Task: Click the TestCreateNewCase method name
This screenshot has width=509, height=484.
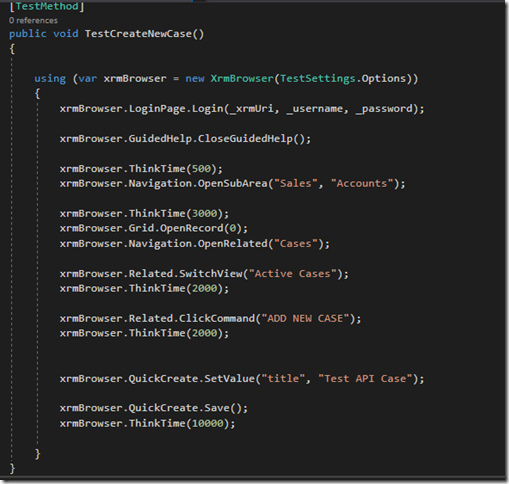Action: click(138, 34)
